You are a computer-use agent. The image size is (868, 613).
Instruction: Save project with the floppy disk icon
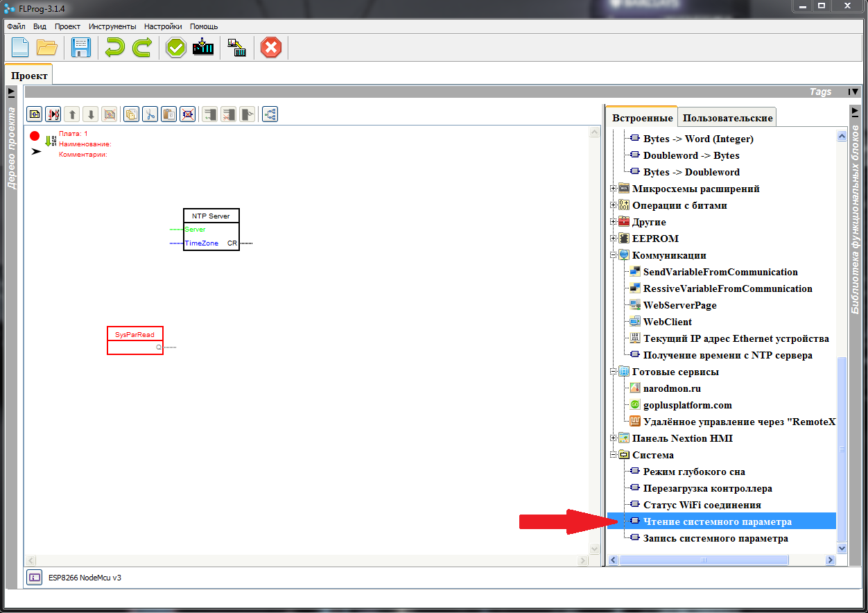pyautogui.click(x=81, y=48)
